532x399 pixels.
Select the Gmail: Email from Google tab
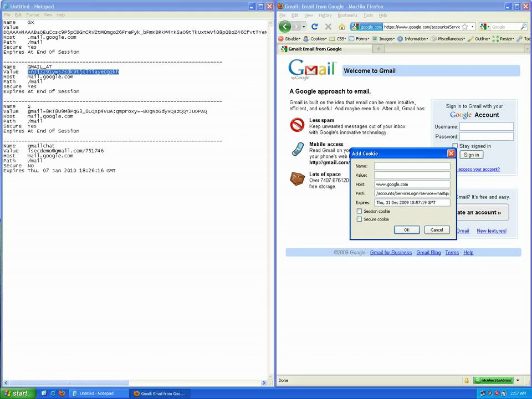coord(325,49)
